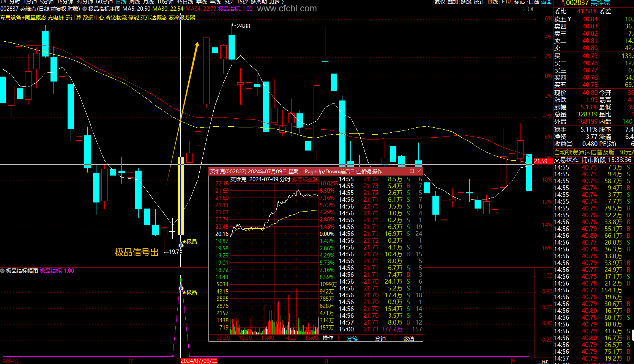Click the 15:00 closing tick row in popup
This screenshot has height=364, width=634.
[x=380, y=329]
